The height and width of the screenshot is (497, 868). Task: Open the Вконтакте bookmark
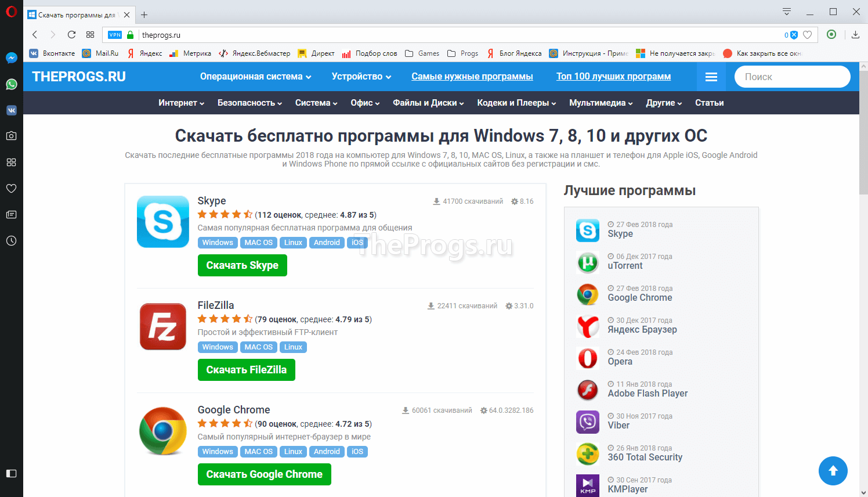click(x=52, y=53)
